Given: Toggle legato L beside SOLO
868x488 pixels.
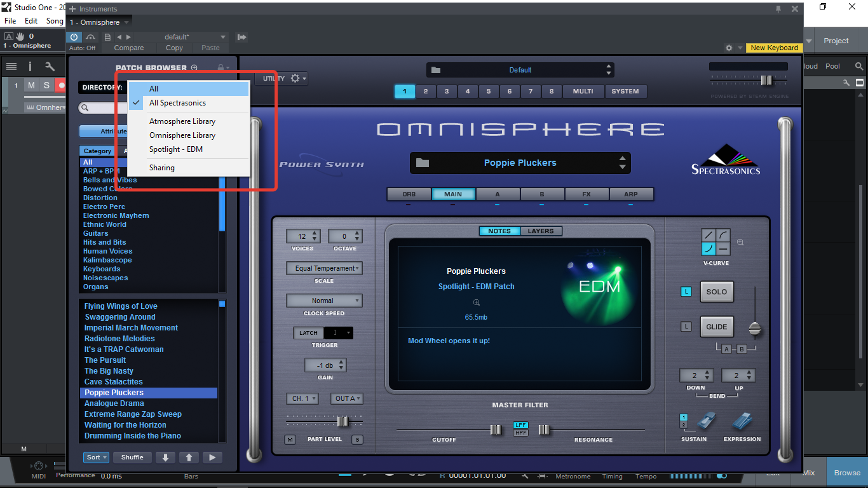Looking at the screenshot, I should pyautogui.click(x=686, y=292).
